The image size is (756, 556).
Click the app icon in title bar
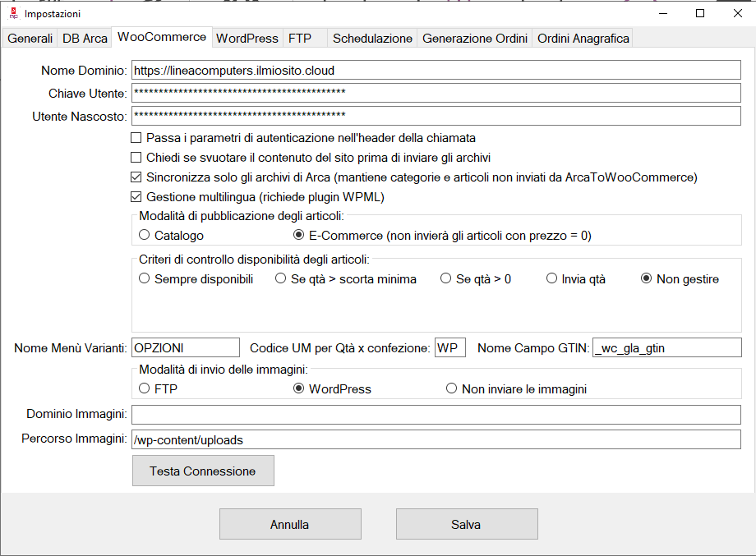[x=12, y=13]
